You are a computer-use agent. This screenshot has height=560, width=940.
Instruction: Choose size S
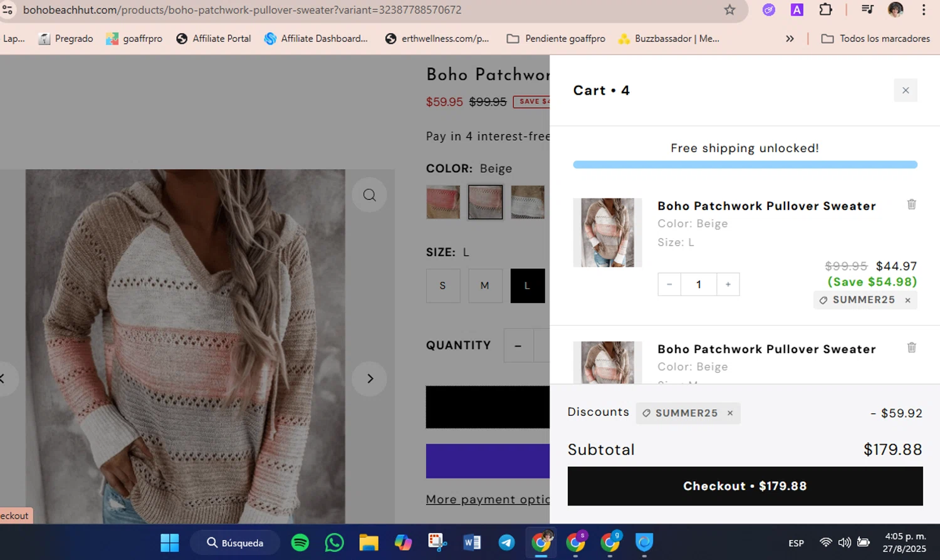click(443, 286)
